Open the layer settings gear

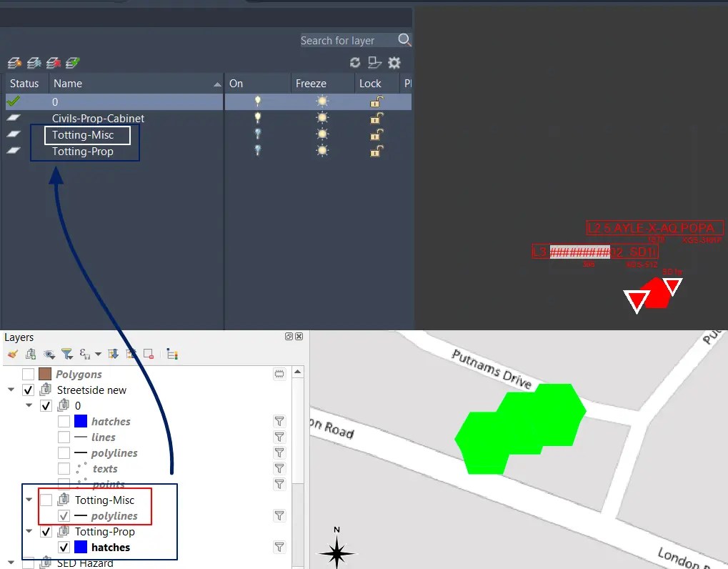pyautogui.click(x=394, y=63)
